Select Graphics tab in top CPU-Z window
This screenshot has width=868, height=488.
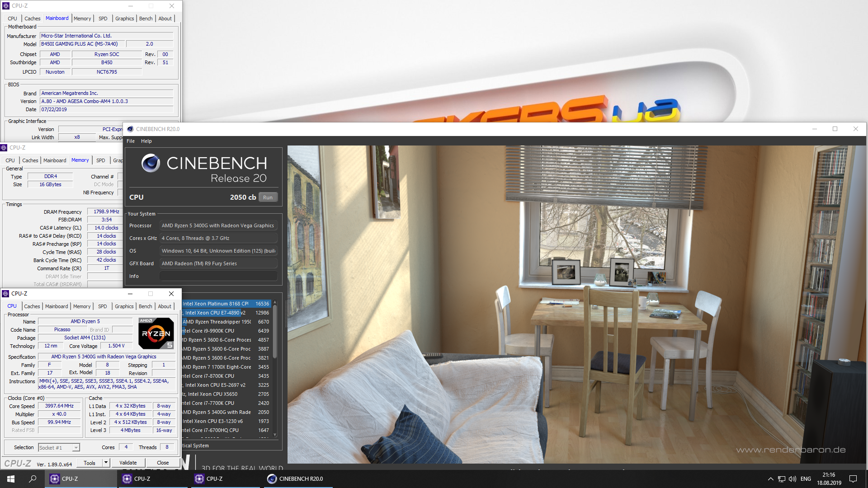click(125, 19)
